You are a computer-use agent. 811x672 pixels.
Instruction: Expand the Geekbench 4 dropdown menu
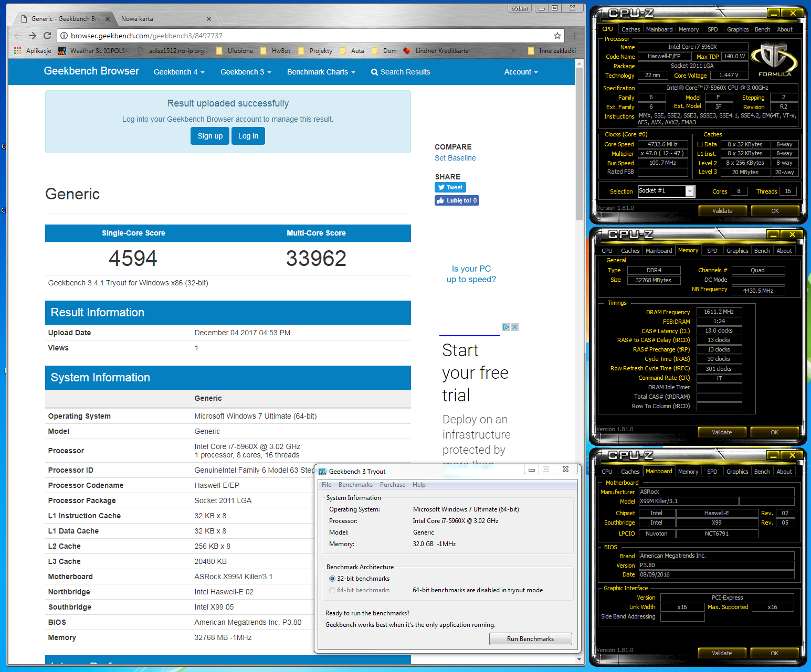click(x=179, y=72)
